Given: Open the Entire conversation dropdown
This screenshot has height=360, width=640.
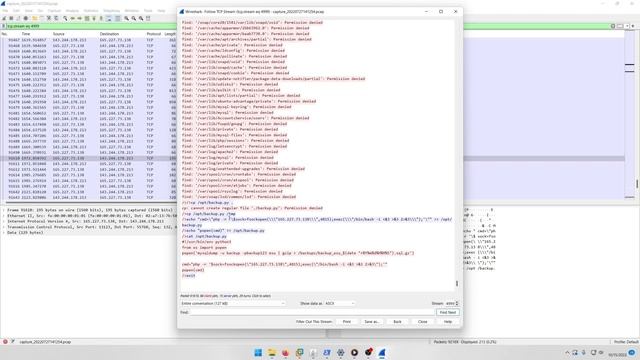Looking at the screenshot, I should point(233,303).
